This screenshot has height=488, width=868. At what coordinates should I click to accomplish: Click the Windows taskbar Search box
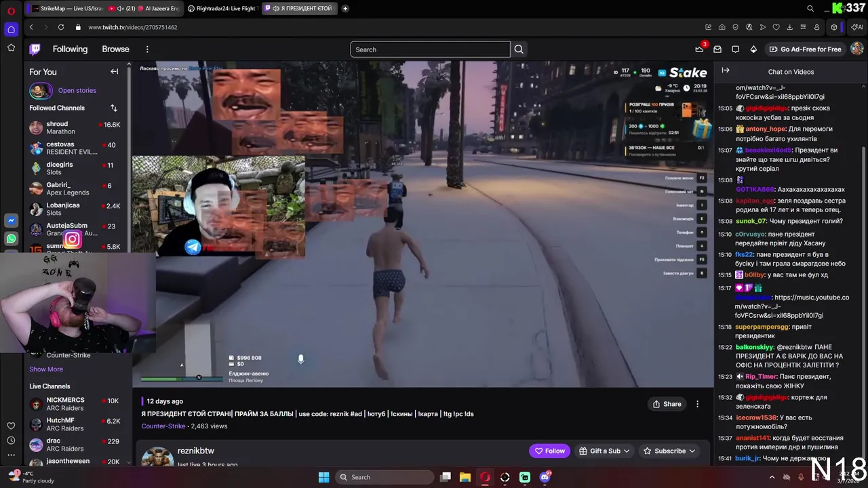click(x=385, y=477)
